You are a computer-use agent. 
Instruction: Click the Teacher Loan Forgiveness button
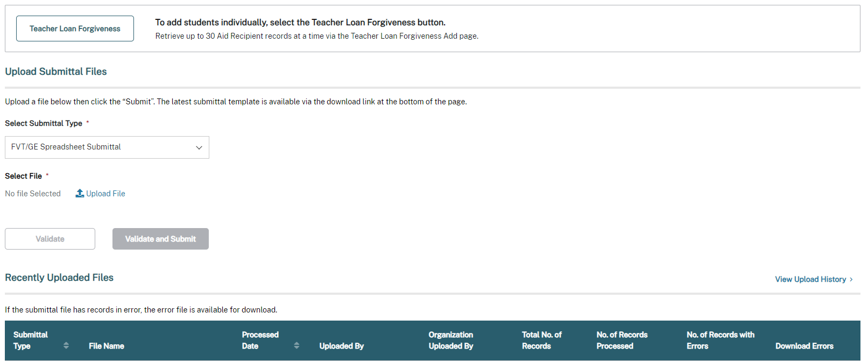point(75,29)
